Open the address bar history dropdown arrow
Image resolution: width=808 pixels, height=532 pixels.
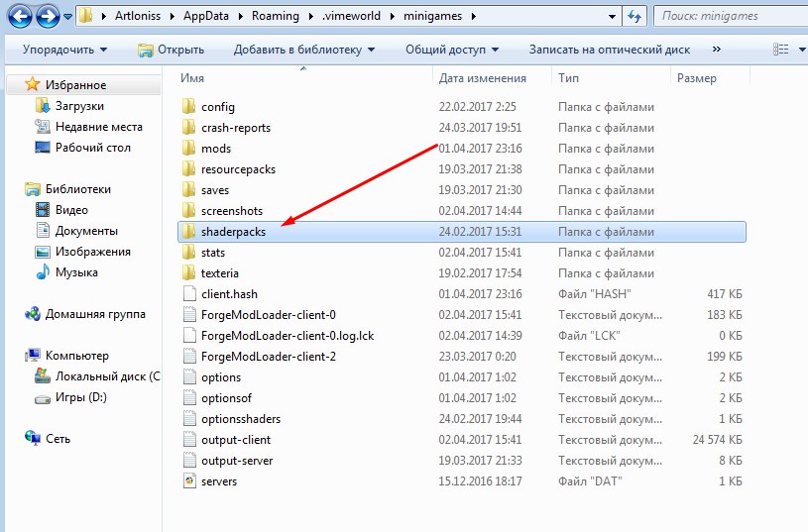click(610, 16)
